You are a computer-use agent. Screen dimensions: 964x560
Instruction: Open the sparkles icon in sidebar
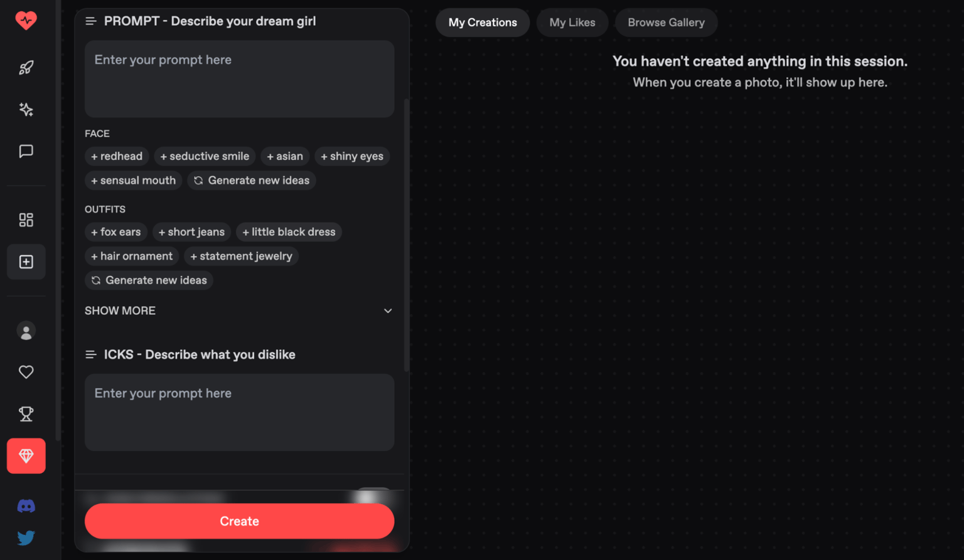[26, 110]
